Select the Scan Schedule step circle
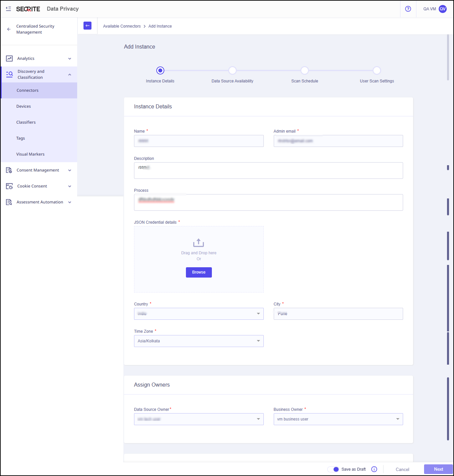This screenshot has width=454, height=476. tap(304, 70)
